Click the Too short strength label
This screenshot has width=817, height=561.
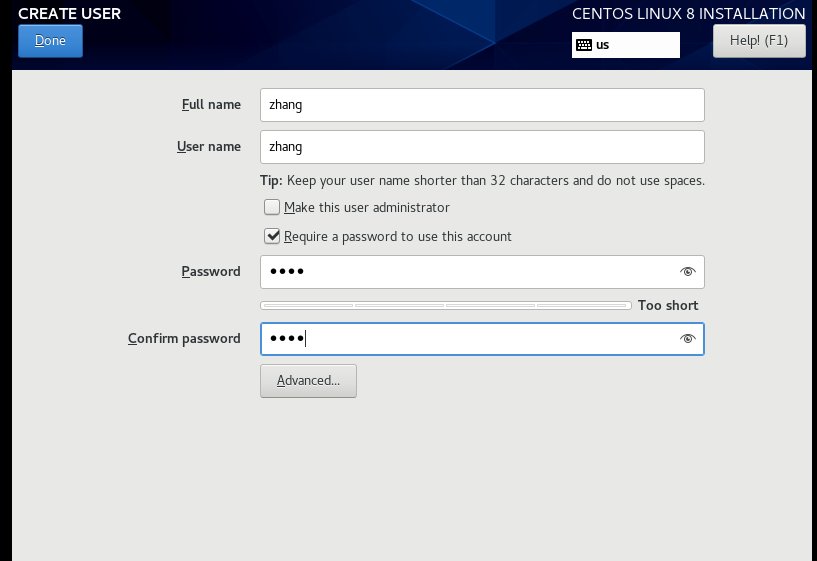[x=668, y=305]
